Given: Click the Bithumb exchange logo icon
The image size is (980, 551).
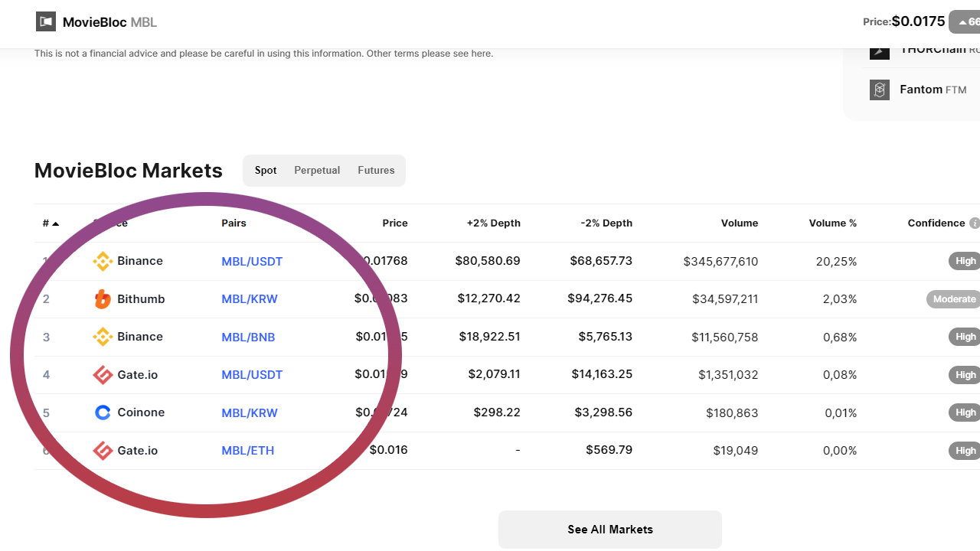Looking at the screenshot, I should coord(103,299).
